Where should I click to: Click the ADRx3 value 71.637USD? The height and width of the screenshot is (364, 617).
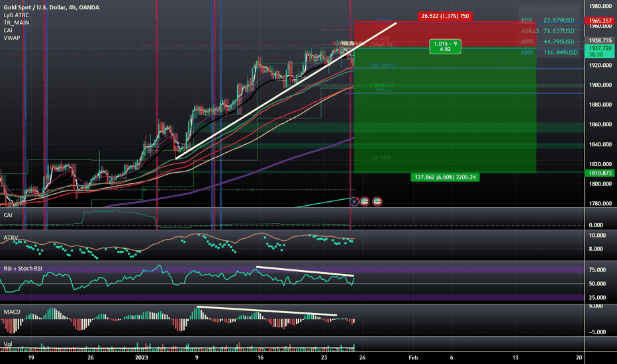[559, 30]
